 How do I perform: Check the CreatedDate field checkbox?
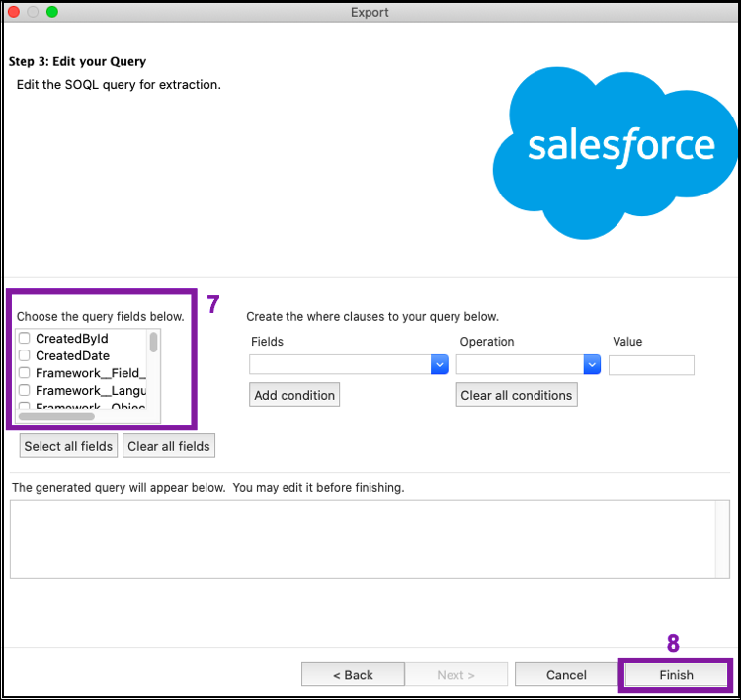(24, 355)
